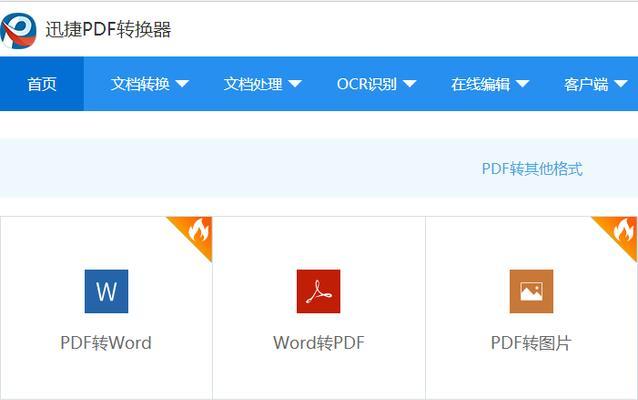Open the 在线编辑 menu

[480, 84]
